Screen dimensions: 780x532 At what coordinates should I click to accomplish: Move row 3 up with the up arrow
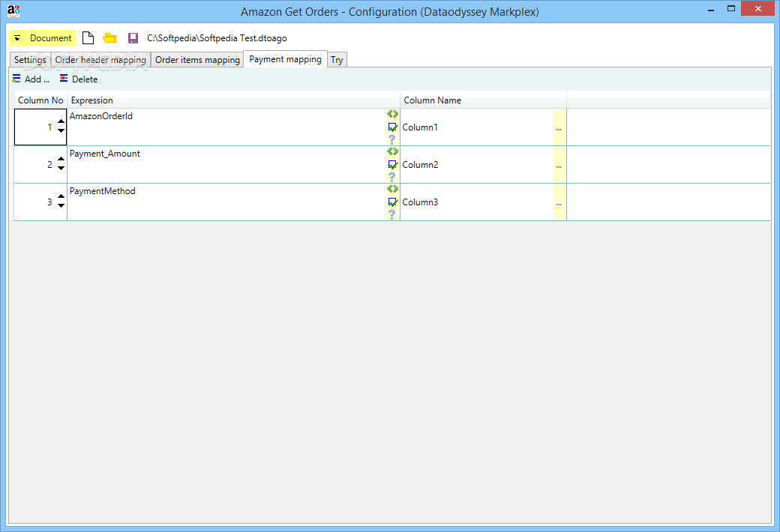61,196
